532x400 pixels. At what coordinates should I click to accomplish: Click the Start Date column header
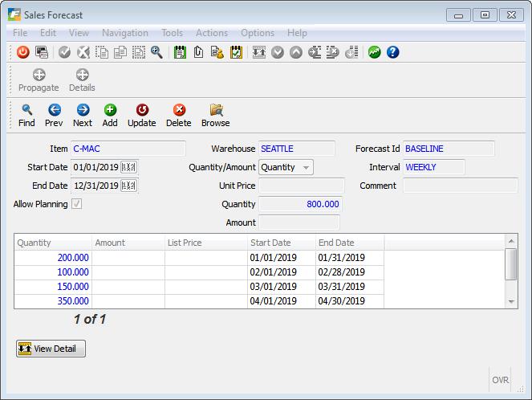(x=282, y=243)
